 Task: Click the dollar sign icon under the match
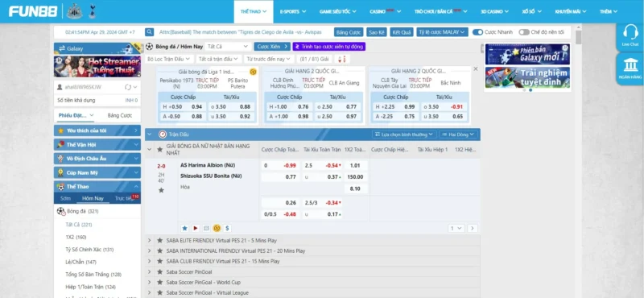tap(228, 228)
